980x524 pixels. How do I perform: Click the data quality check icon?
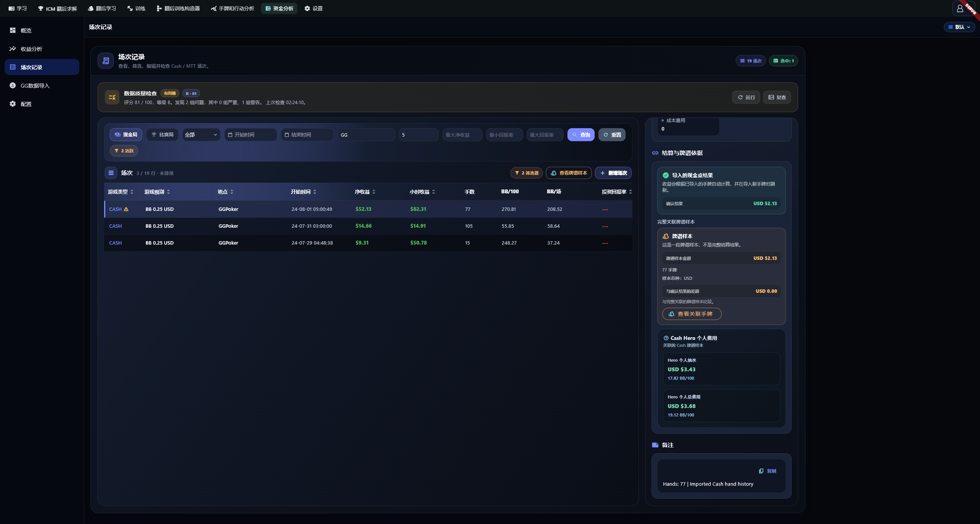[112, 97]
